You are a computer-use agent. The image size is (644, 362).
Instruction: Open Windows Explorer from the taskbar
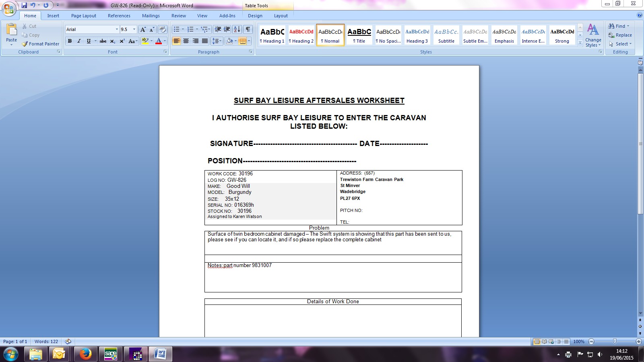click(x=35, y=354)
